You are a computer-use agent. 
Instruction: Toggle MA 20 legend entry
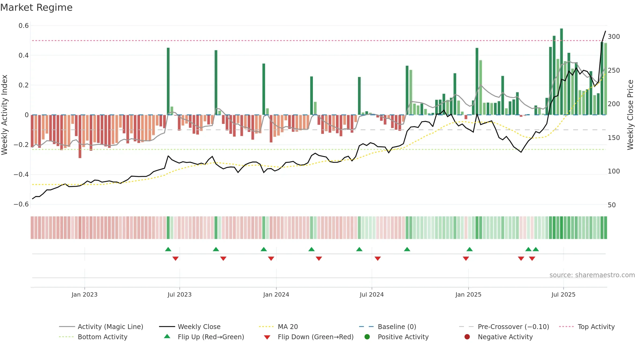pyautogui.click(x=278, y=327)
